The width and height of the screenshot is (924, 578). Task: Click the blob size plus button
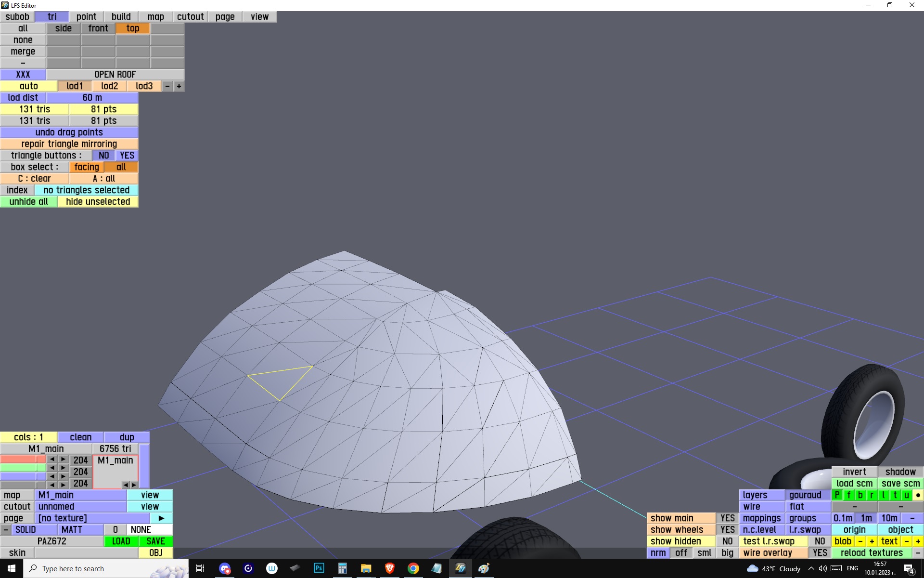pos(872,541)
